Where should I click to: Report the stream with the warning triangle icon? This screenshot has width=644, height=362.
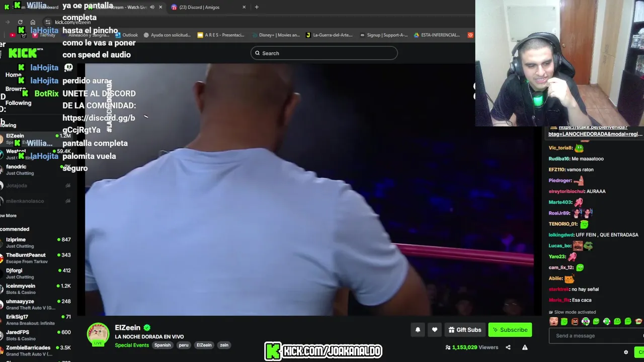tap(525, 347)
